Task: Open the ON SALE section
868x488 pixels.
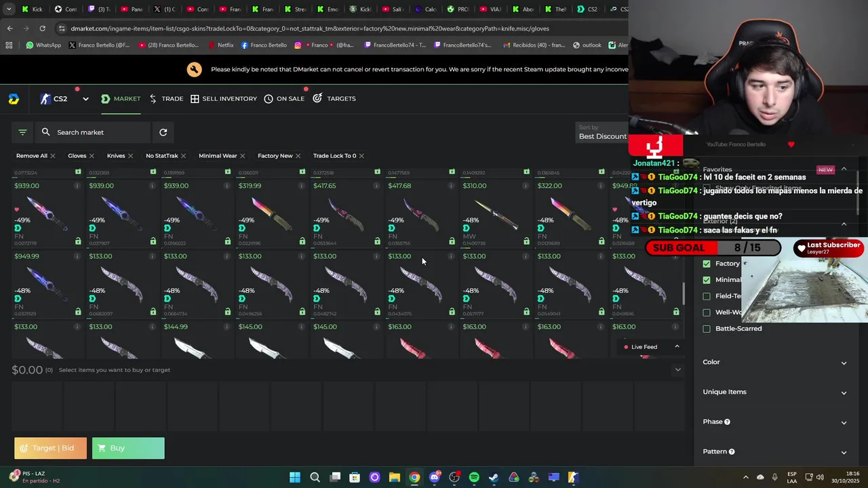Action: [284, 98]
